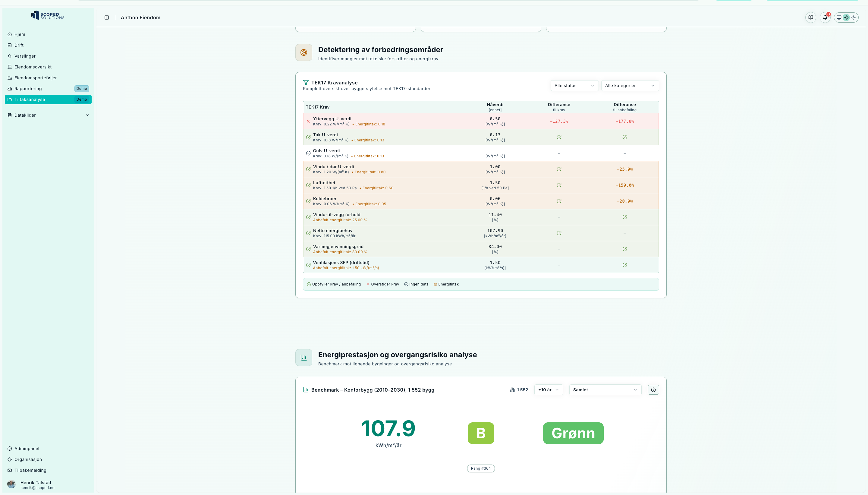Viewport: 868px width, 495px height.
Task: Open the notifications bell icon
Action: tap(825, 18)
